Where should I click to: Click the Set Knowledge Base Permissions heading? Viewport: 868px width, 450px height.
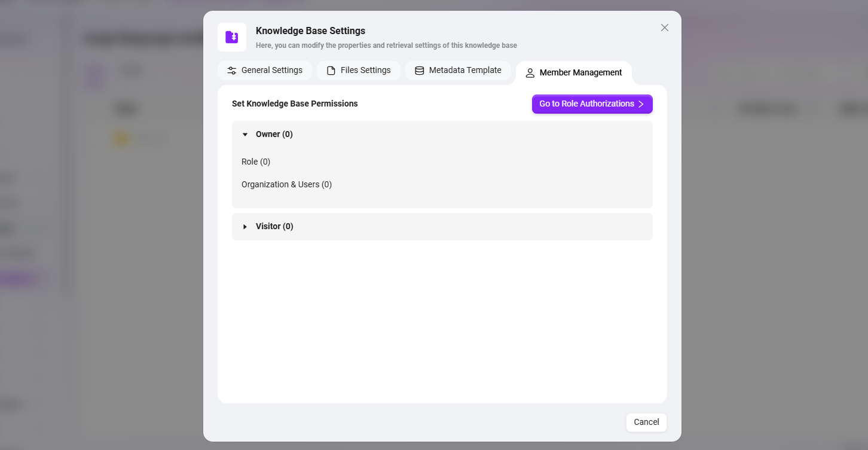[295, 104]
